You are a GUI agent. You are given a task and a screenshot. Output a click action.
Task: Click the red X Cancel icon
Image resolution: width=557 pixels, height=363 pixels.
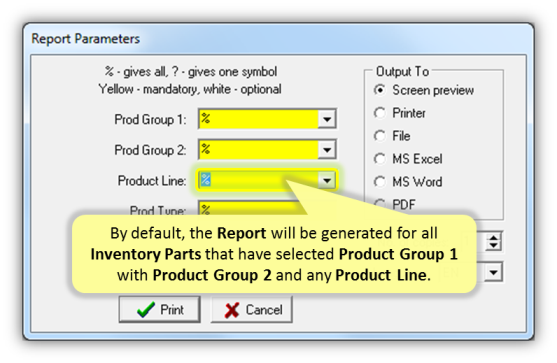tap(232, 310)
